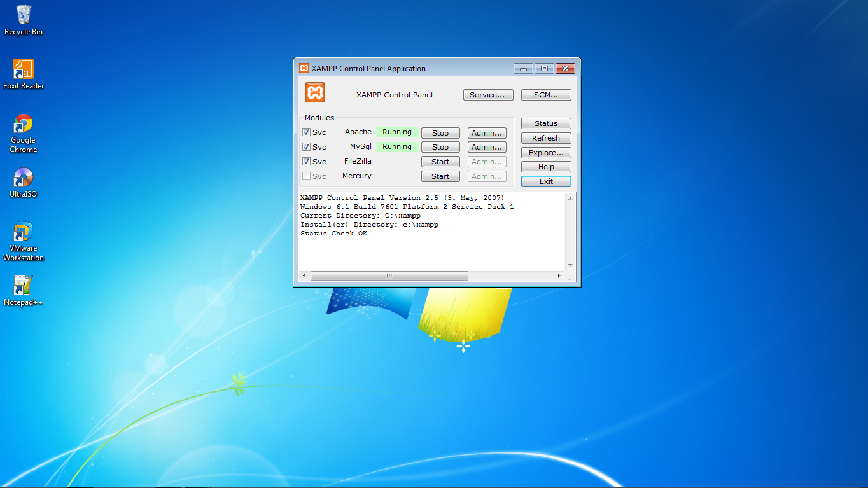Close the XAMPP Control Panel window
This screenshot has height=488, width=868.
click(x=565, y=68)
